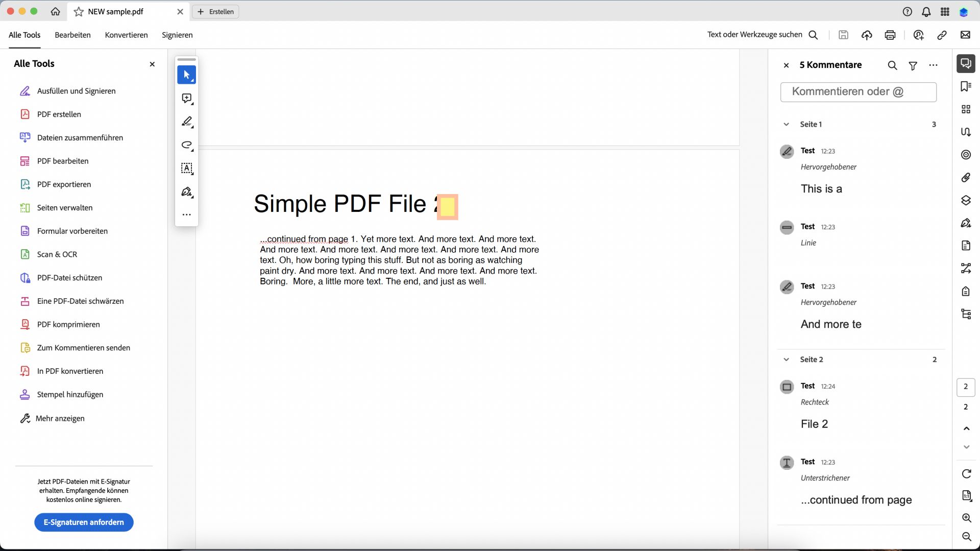Open PDF erstellen tool
Screen dimensions: 980x551
coord(51,114)
